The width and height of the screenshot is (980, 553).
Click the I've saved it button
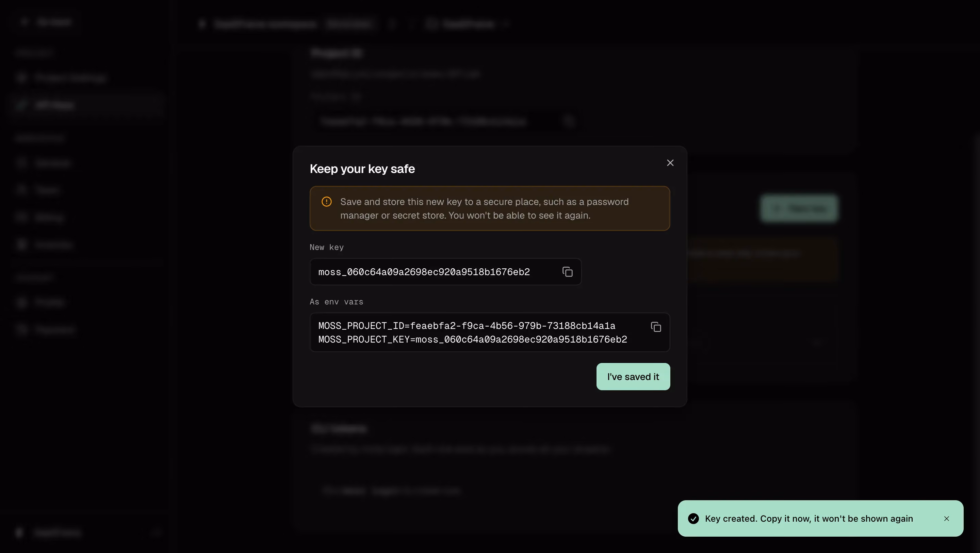click(633, 377)
